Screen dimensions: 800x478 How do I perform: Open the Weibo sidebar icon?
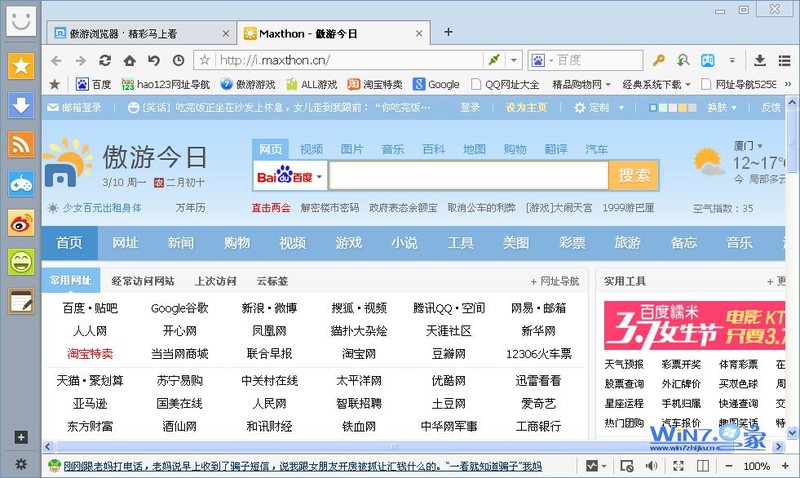tap(21, 223)
